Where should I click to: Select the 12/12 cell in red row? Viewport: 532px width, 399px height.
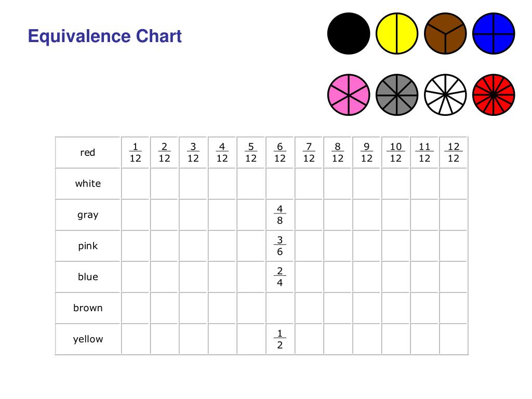453,152
